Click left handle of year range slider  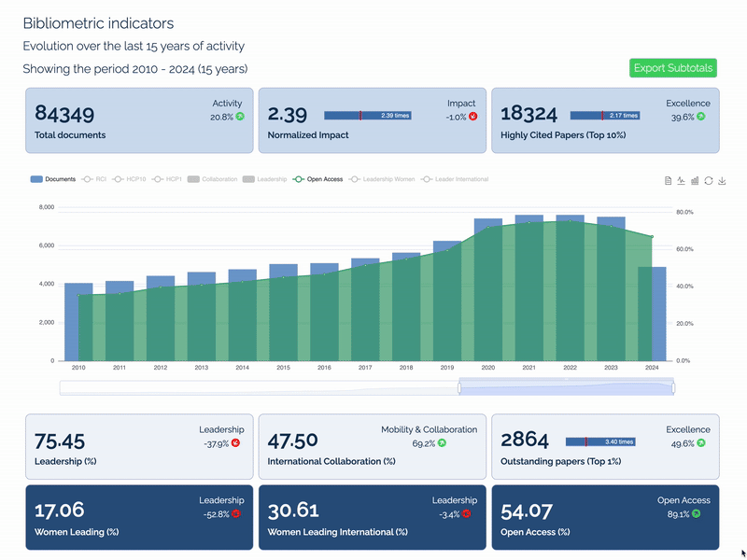pyautogui.click(x=459, y=387)
